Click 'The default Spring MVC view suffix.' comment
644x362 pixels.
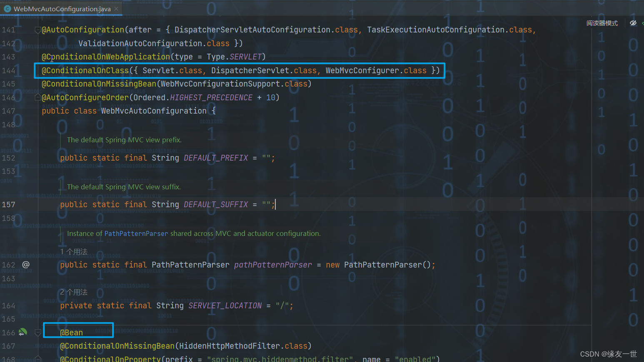click(x=124, y=187)
